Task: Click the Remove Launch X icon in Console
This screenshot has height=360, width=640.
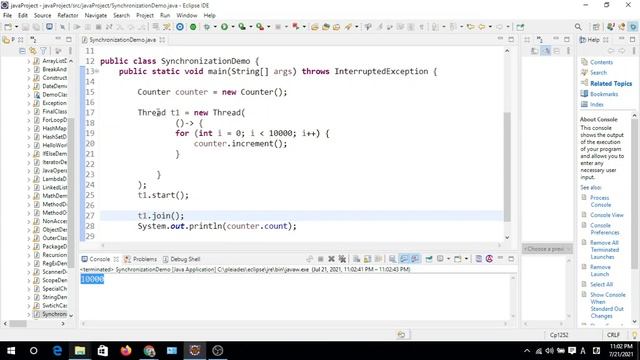Action: (331, 259)
